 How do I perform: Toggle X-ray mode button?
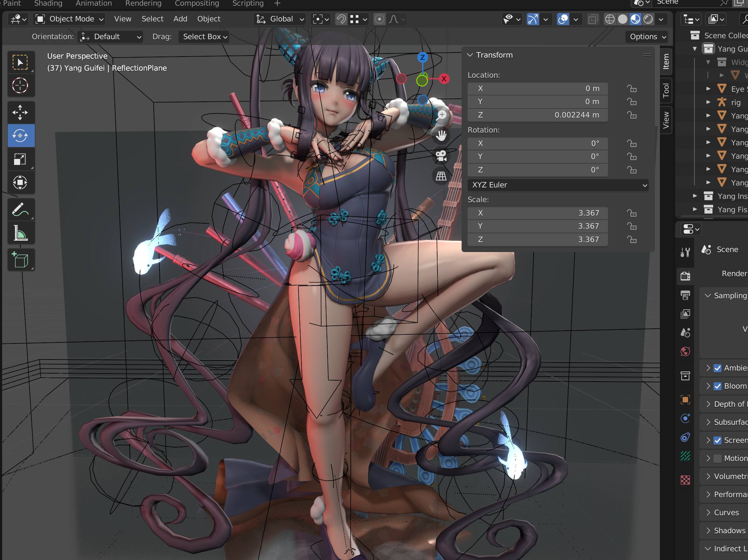593,19
